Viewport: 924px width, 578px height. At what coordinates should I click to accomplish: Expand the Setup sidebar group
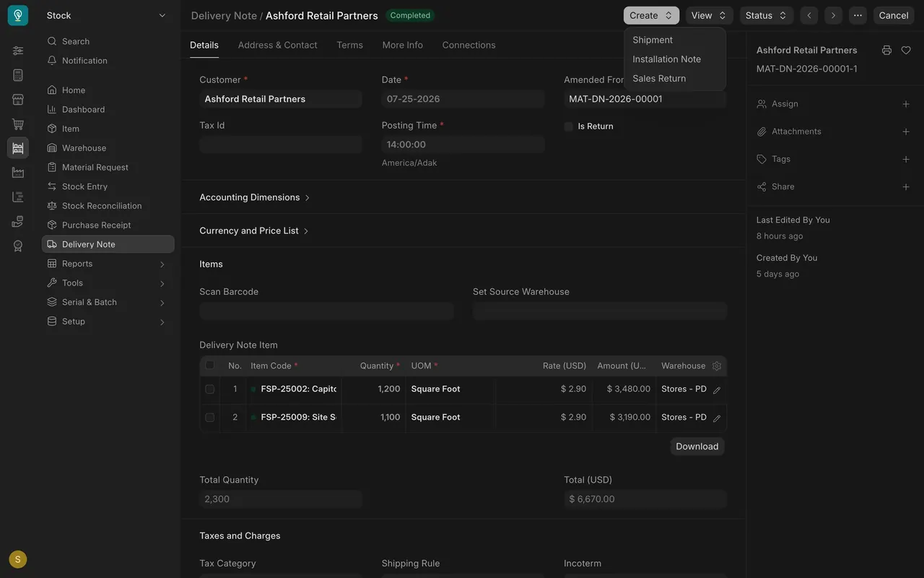[x=108, y=322]
